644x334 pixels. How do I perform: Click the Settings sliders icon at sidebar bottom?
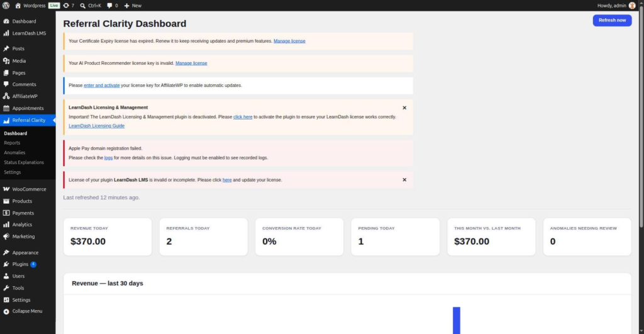tap(6, 300)
